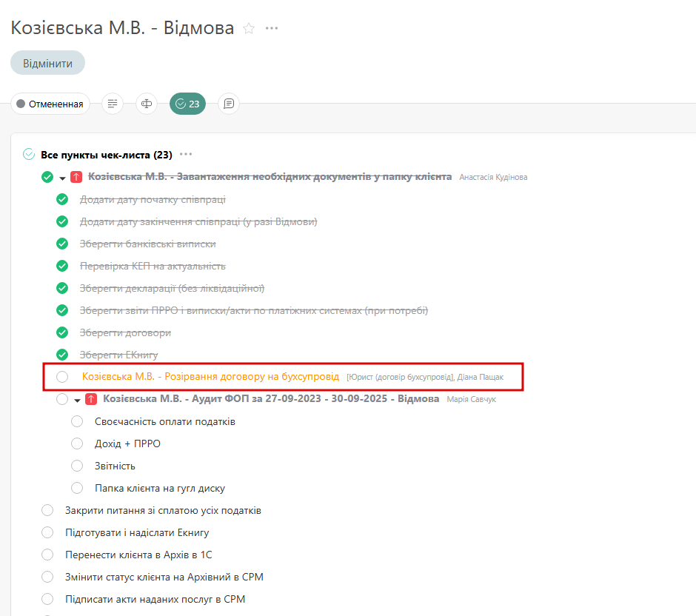Star the task Козієвська М.В. - Відмова as favorite

(x=249, y=28)
